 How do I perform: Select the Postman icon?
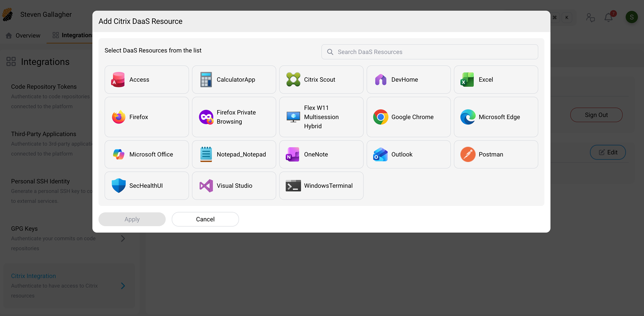pyautogui.click(x=468, y=155)
